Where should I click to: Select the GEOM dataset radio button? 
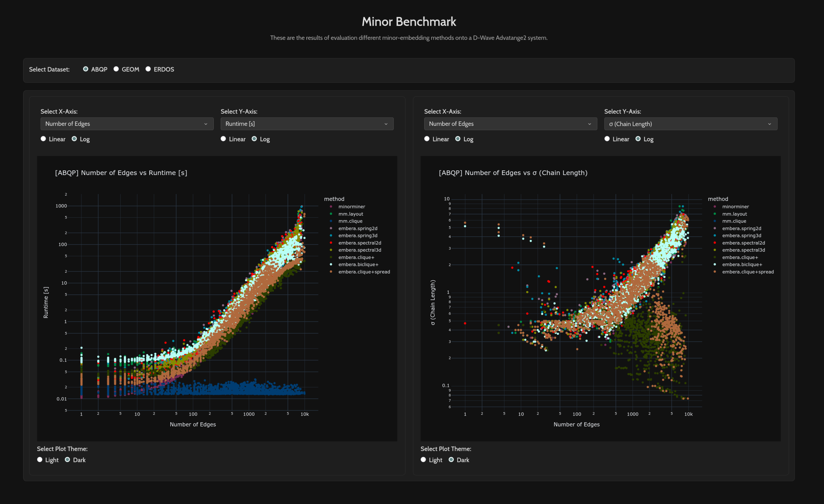click(x=116, y=69)
